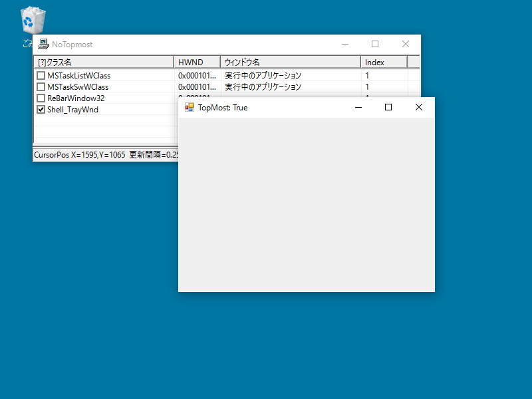Check the MSTaskSwWClass checkbox
Screen dimensions: 532x399
tap(41, 86)
